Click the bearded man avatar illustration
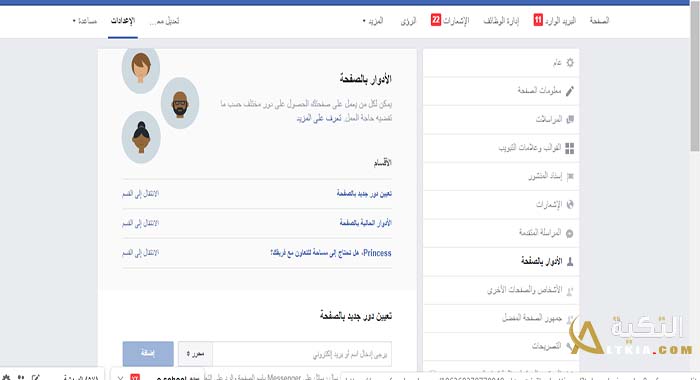The width and height of the screenshot is (700, 380). pos(180,104)
